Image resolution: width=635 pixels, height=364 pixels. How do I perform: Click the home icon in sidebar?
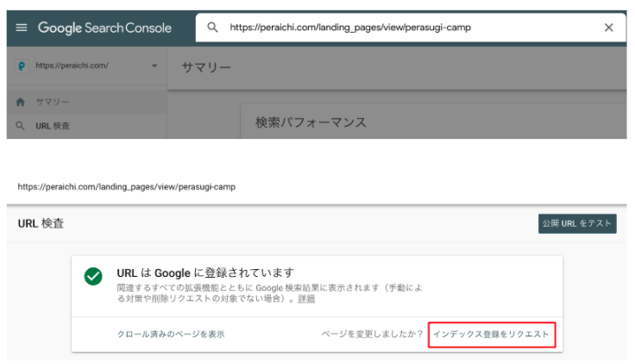pyautogui.click(x=21, y=102)
